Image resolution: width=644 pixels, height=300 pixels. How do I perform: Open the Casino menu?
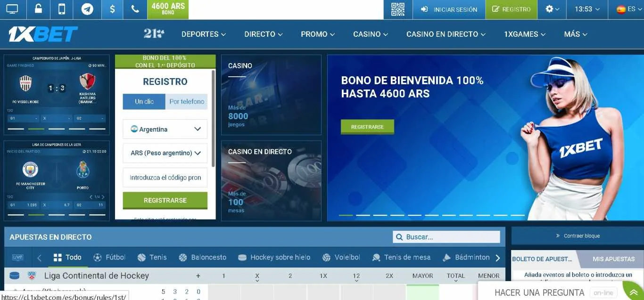point(371,34)
